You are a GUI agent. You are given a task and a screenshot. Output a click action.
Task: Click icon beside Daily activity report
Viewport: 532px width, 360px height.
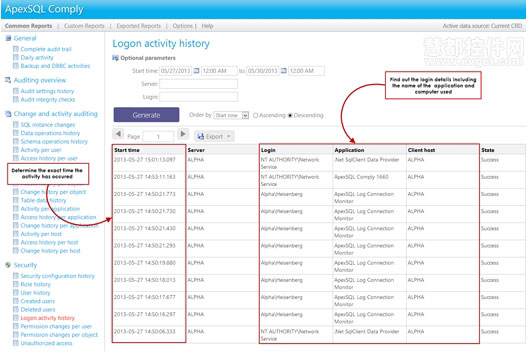[x=16, y=57]
